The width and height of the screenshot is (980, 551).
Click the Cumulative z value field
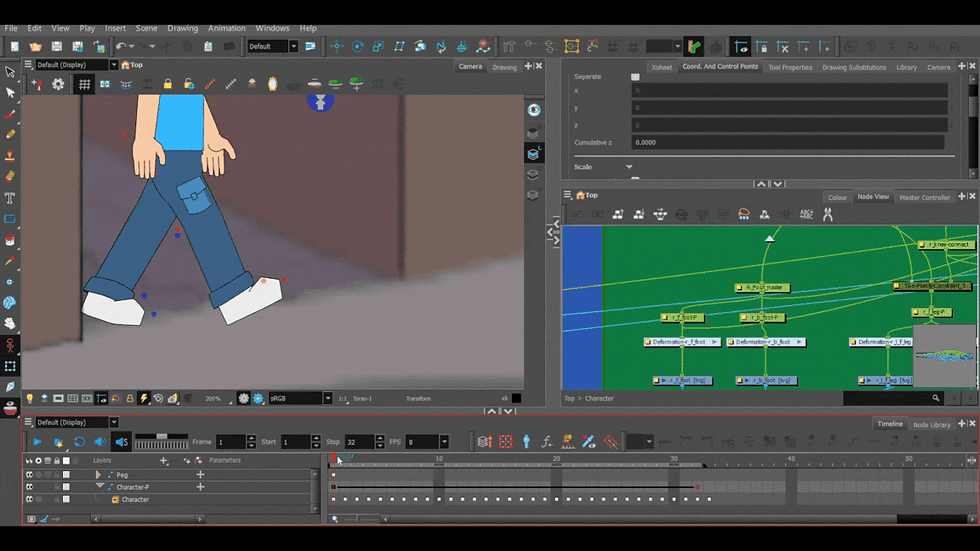point(788,142)
